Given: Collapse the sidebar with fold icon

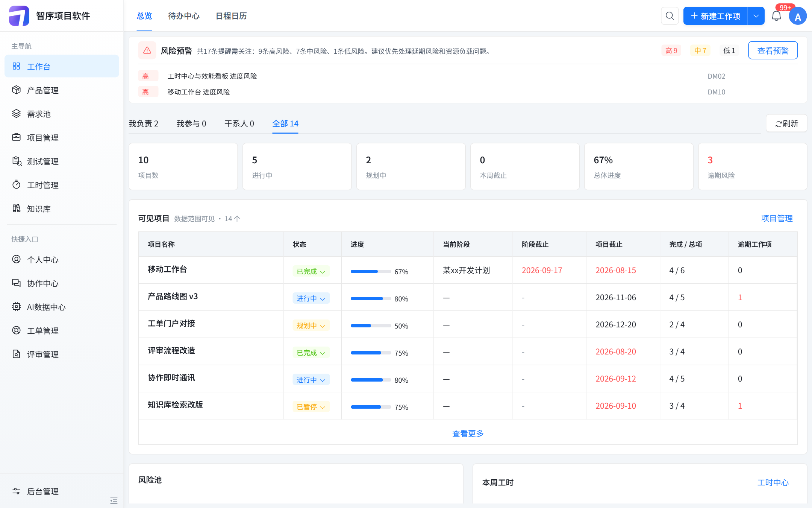Looking at the screenshot, I should [x=114, y=500].
